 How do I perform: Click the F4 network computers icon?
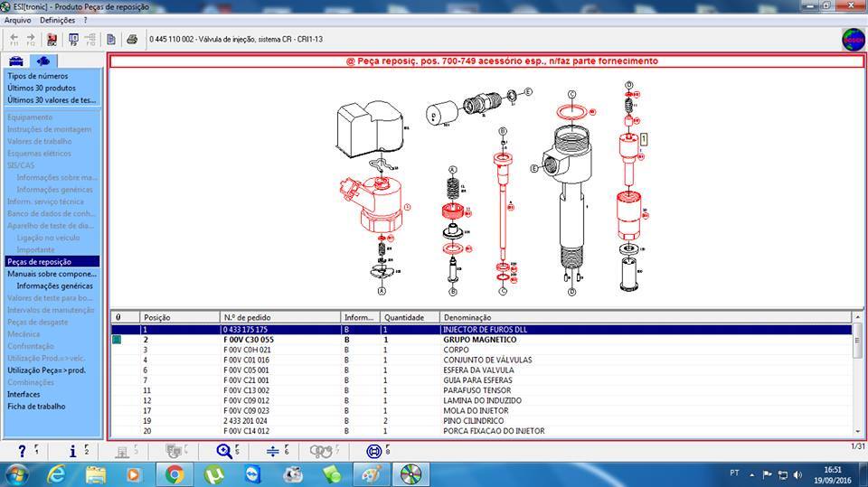(174, 452)
